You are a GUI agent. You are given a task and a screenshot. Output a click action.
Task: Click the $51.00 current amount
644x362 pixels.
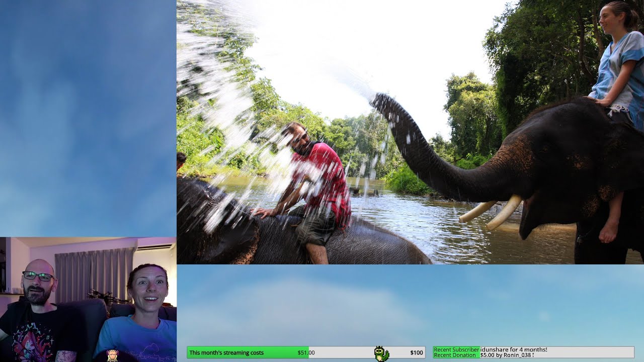[305, 352]
